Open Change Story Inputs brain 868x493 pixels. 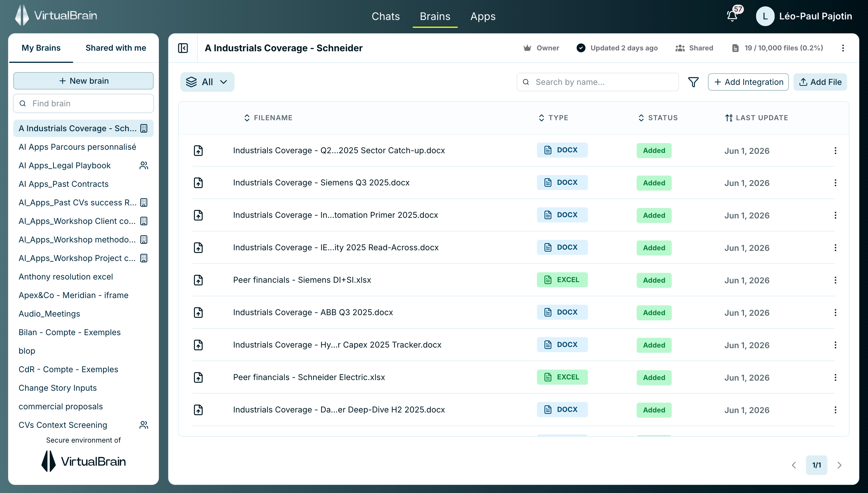pyautogui.click(x=83, y=388)
